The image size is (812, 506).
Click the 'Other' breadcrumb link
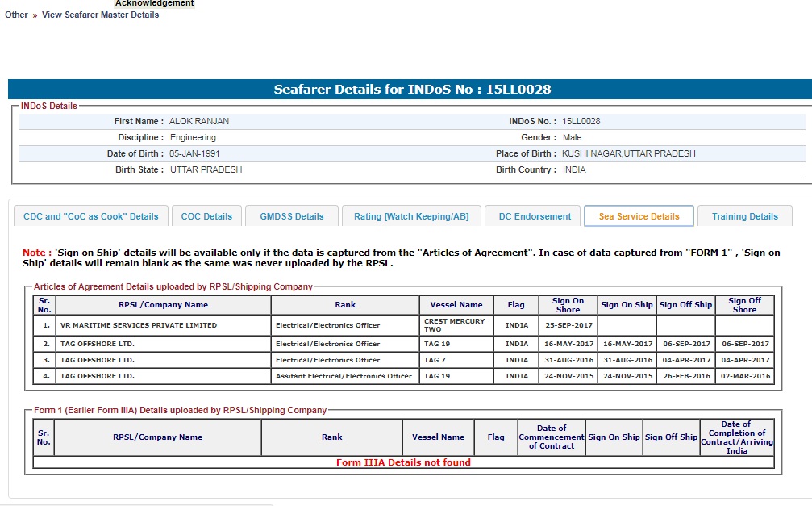[x=16, y=15]
